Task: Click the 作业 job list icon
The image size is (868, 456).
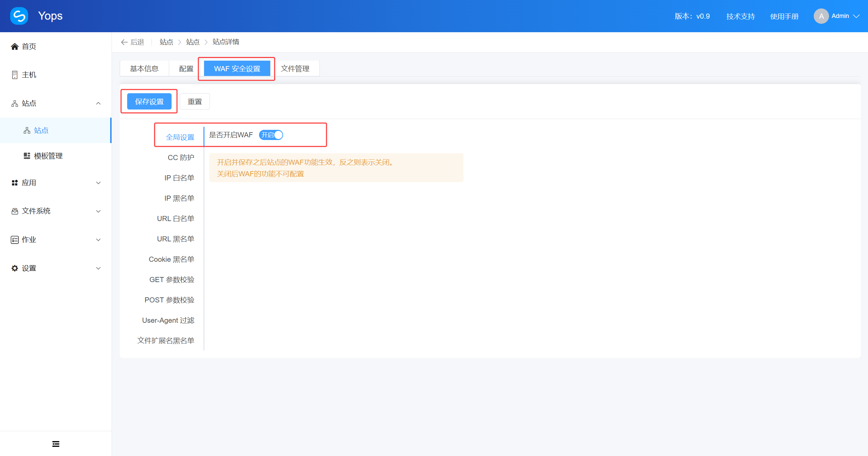Action: coord(15,240)
